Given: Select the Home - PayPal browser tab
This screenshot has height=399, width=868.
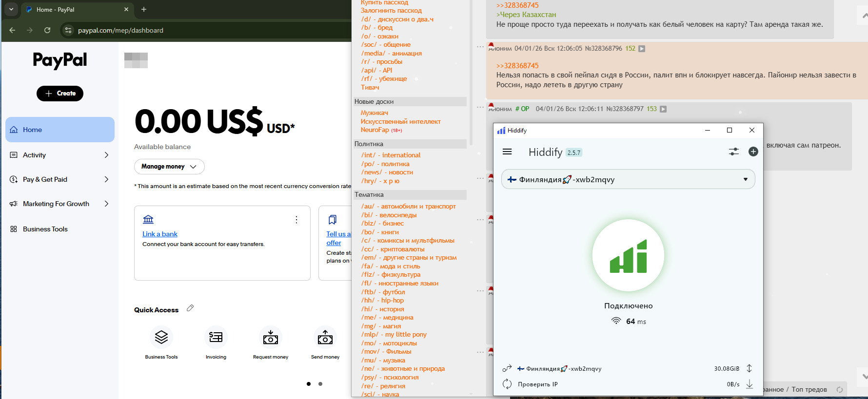Looking at the screenshot, I should [77, 9].
